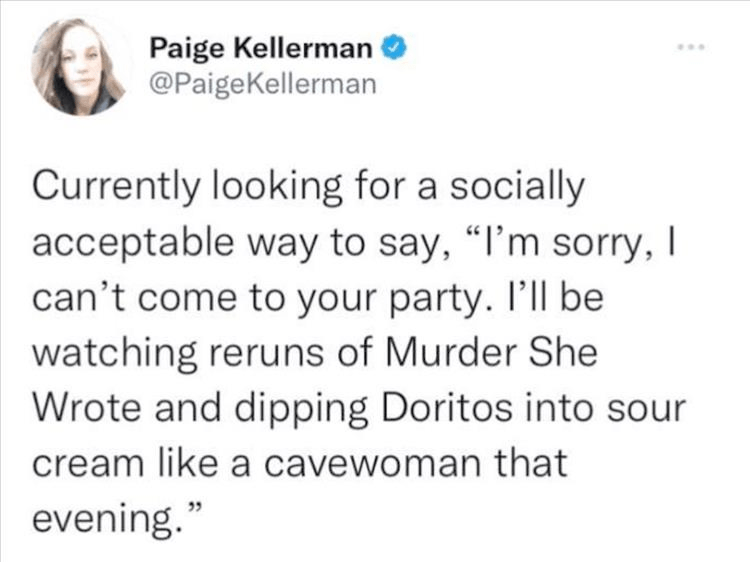Click the blue verified badge
750x562 pixels.
tap(394, 49)
